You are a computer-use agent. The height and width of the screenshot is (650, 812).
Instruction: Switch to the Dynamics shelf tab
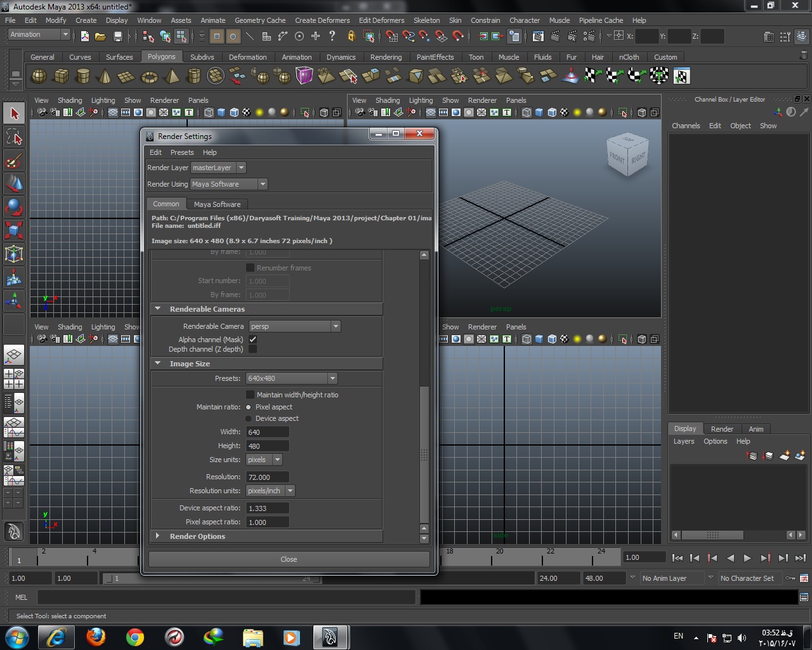tap(341, 57)
